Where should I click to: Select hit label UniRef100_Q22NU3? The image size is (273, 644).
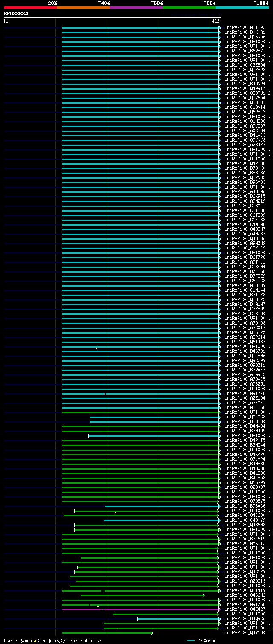(245, 178)
